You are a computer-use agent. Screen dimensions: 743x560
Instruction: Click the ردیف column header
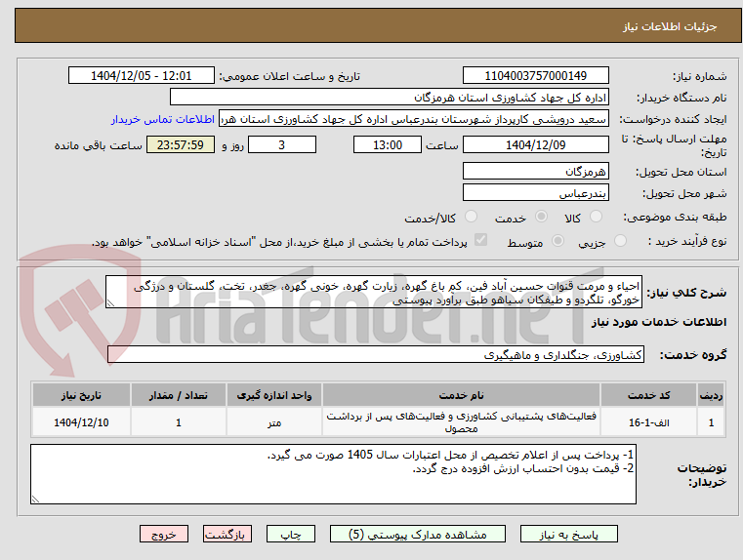click(x=711, y=395)
